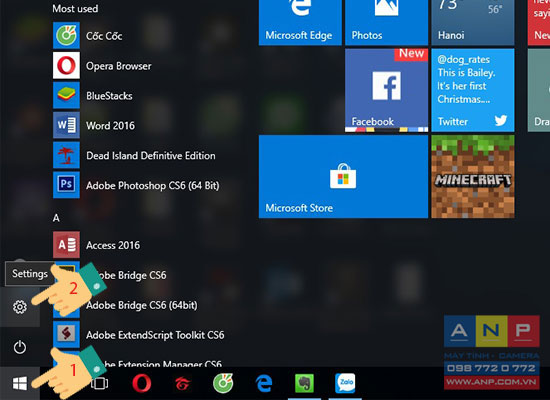Launch Cốc Cốc from the taskbar
Viewport: 550px width, 400px height.
pos(223,383)
